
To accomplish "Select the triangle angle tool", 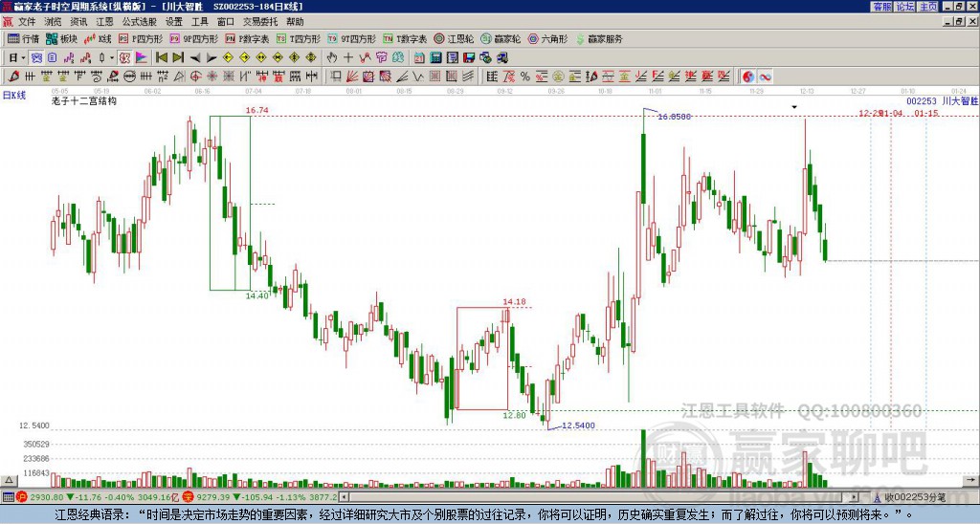I will (179, 76).
